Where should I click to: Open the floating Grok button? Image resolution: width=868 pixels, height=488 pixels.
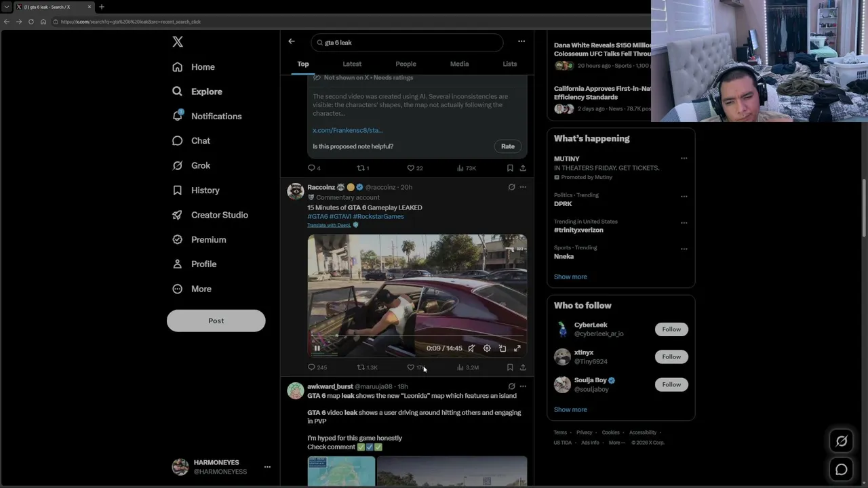pyautogui.click(x=842, y=441)
